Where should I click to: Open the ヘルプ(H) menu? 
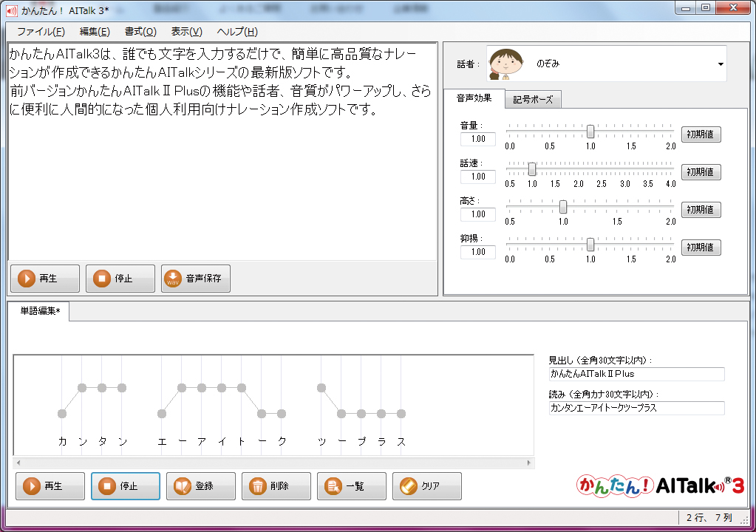point(237,32)
